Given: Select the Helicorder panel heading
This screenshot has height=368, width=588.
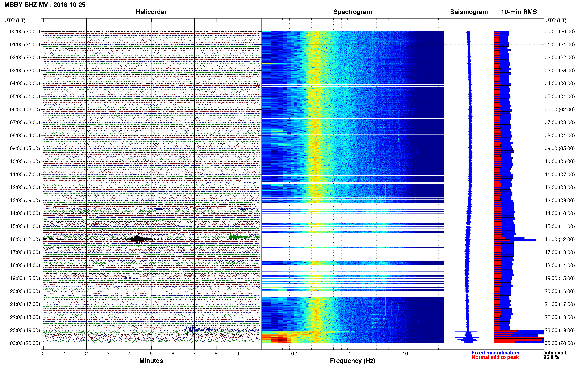Looking at the screenshot, I should coord(151,12).
